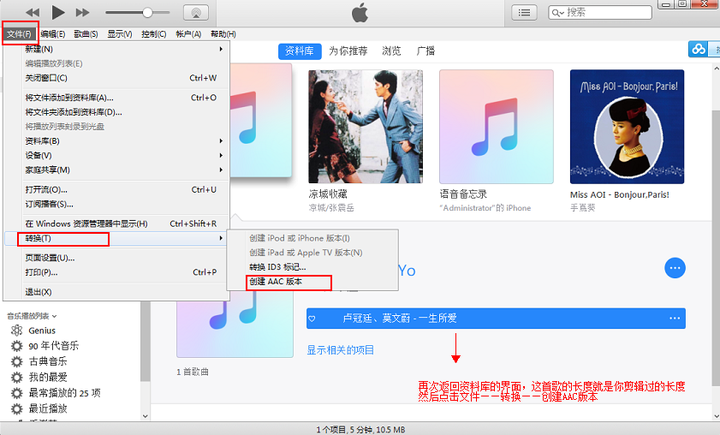
Task: Open the Miss AOI Bonjour Paris album cover
Action: [627, 127]
